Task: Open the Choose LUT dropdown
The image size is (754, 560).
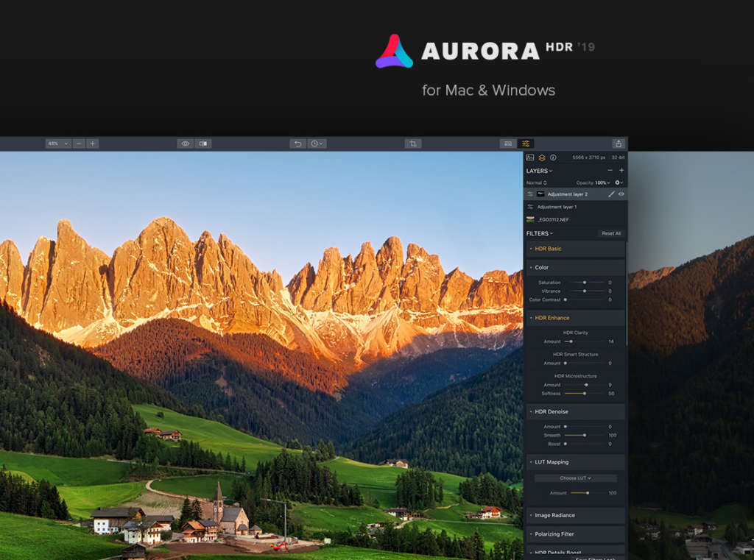Action: pos(575,478)
